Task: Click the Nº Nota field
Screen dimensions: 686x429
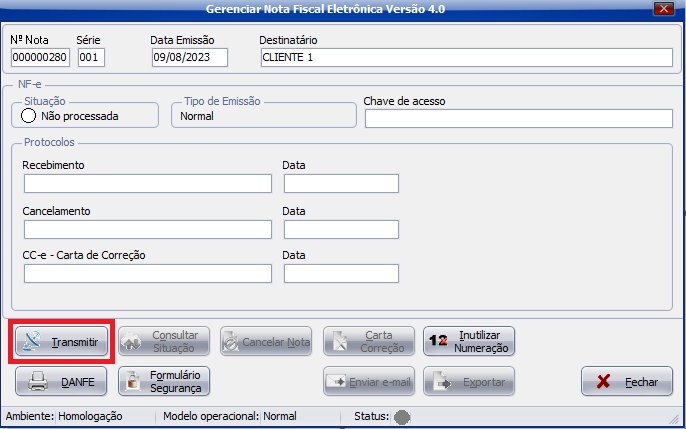Action: click(41, 57)
